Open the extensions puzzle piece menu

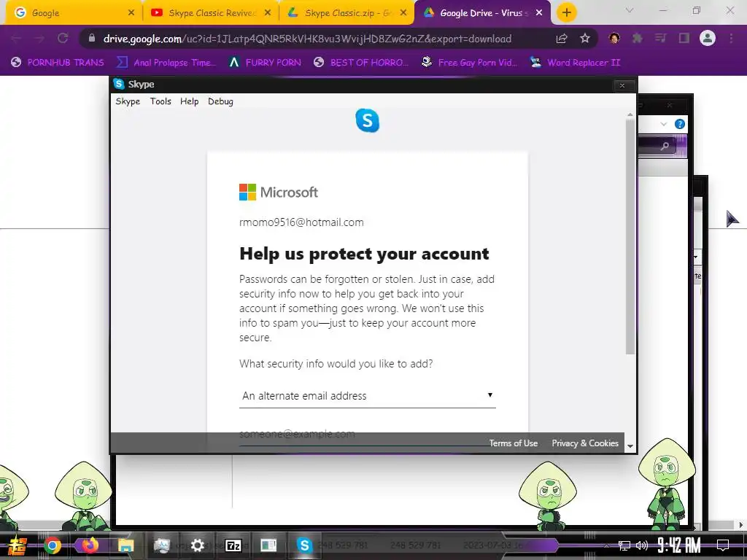tap(638, 39)
